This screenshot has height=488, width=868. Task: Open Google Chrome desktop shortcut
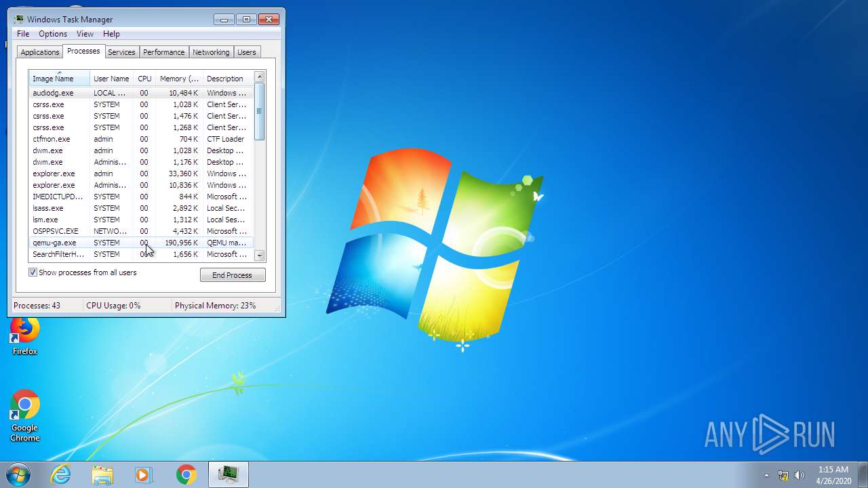pyautogui.click(x=25, y=416)
